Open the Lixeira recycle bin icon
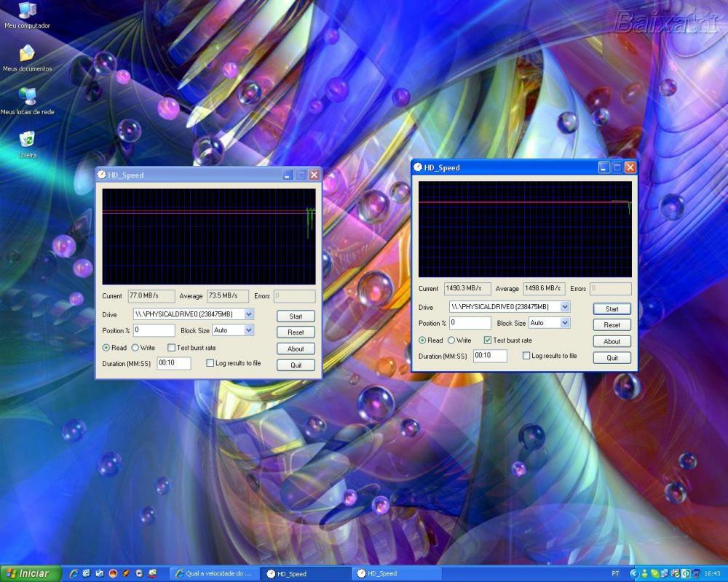 (x=27, y=139)
